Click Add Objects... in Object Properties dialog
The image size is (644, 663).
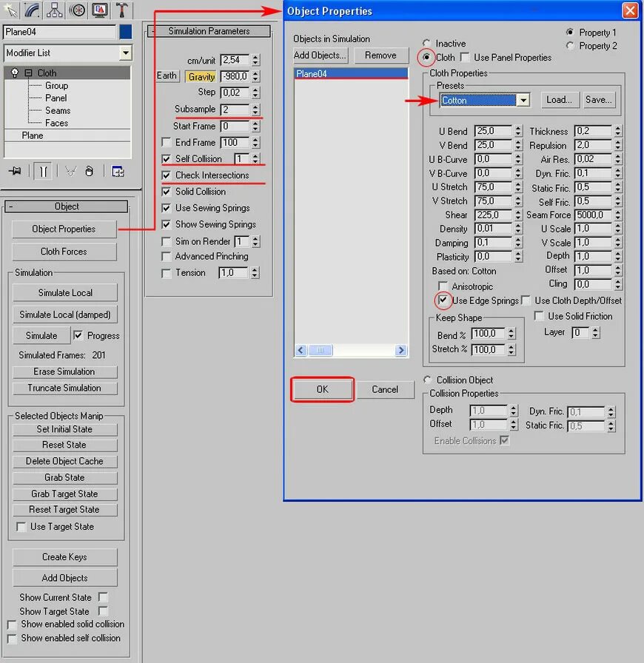pyautogui.click(x=321, y=55)
